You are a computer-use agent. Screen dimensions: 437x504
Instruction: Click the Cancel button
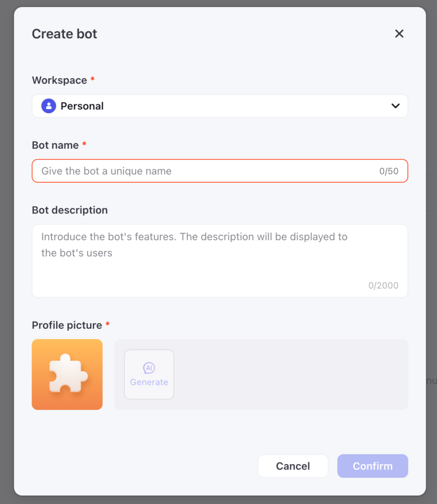(293, 466)
